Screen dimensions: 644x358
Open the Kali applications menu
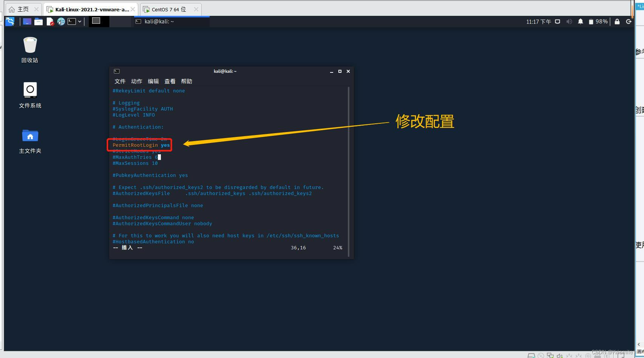[x=9, y=22]
